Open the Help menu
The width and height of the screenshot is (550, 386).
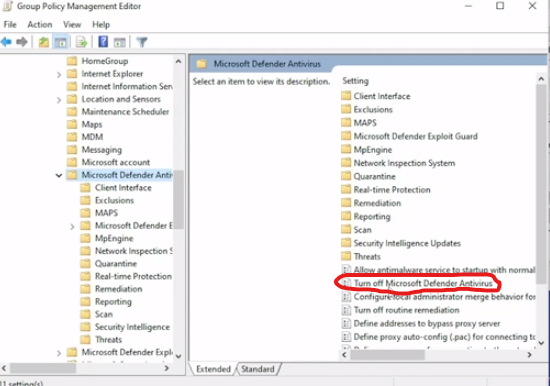tap(101, 25)
